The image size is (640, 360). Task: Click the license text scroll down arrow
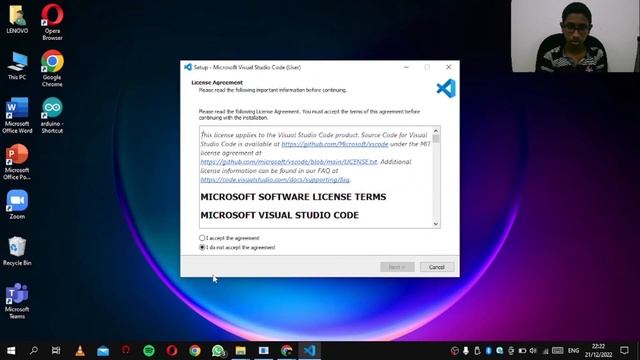[436, 224]
